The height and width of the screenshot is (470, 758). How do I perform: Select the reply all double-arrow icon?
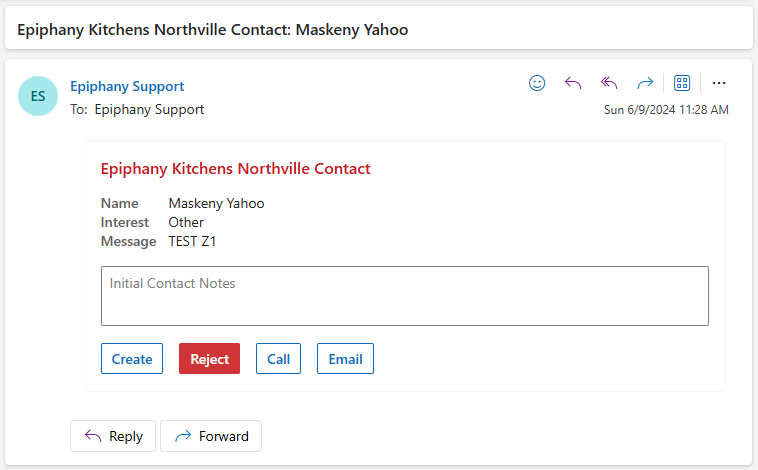[609, 83]
